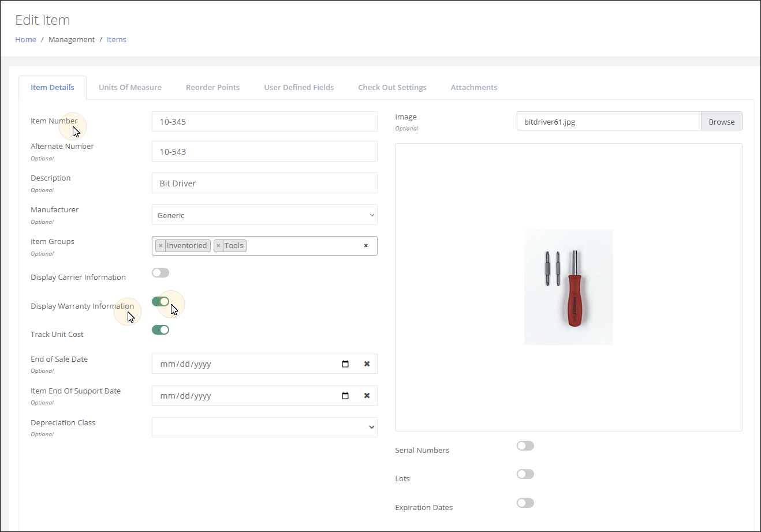761x532 pixels.
Task: Remove the Tools item group tag
Action: (218, 246)
